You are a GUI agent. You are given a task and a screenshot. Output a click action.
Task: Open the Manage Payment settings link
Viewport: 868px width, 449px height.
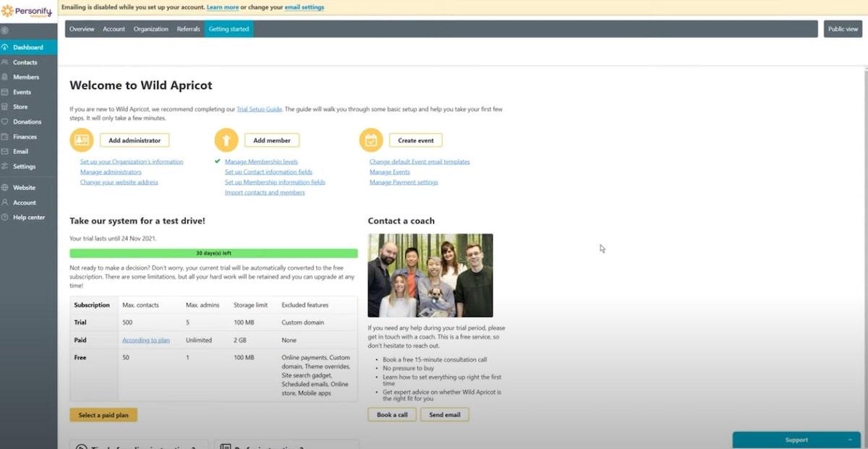coord(404,182)
